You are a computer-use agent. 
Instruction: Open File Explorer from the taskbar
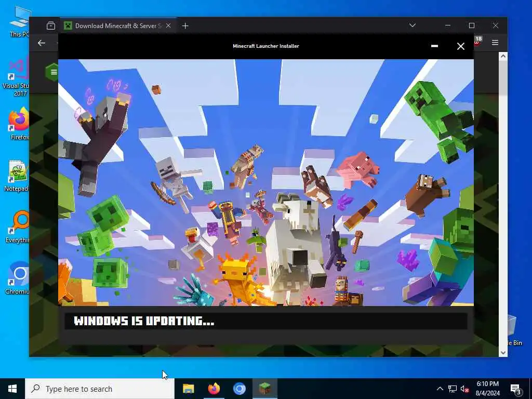pyautogui.click(x=188, y=389)
